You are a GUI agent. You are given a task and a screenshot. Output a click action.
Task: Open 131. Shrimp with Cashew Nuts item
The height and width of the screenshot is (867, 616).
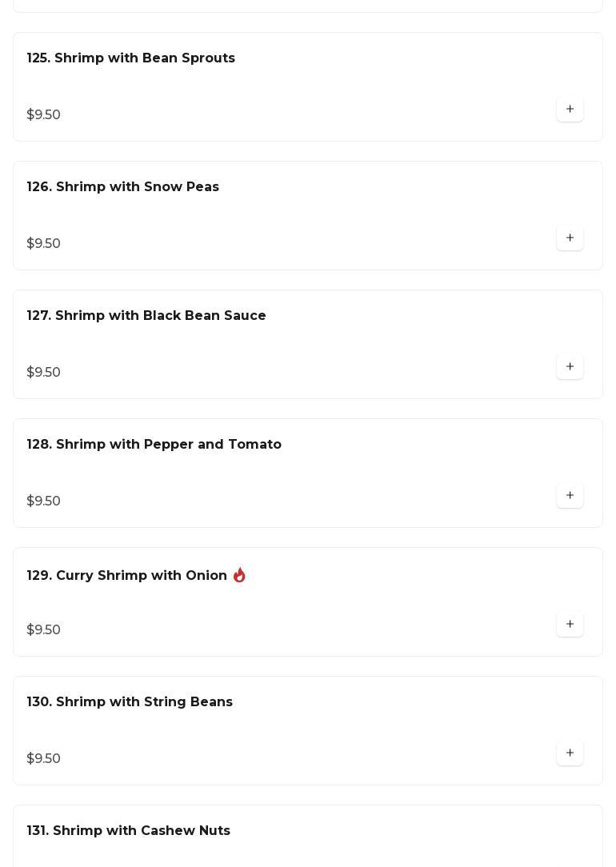(129, 831)
